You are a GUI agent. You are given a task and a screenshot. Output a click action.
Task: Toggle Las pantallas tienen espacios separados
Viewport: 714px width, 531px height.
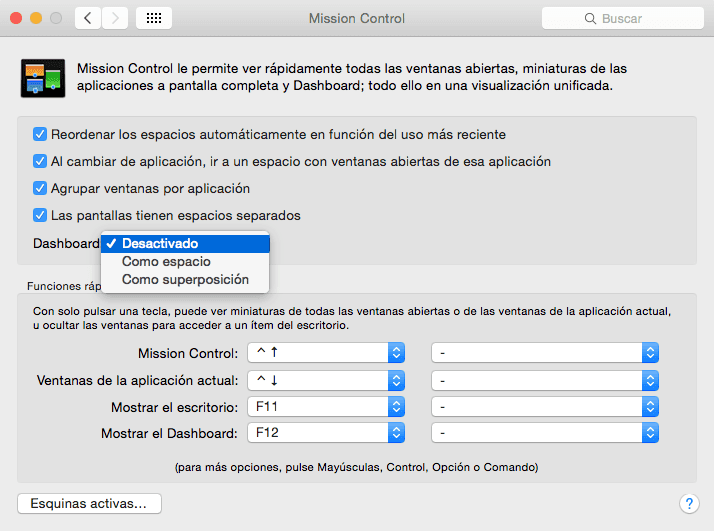pyautogui.click(x=40, y=215)
